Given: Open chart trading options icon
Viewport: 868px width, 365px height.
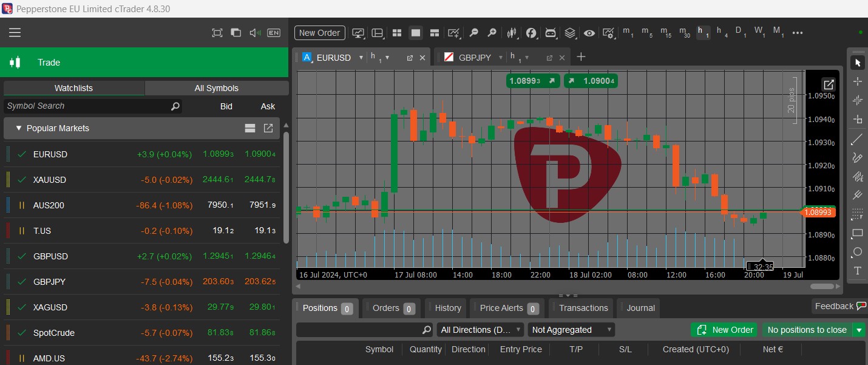Looking at the screenshot, I should [359, 33].
